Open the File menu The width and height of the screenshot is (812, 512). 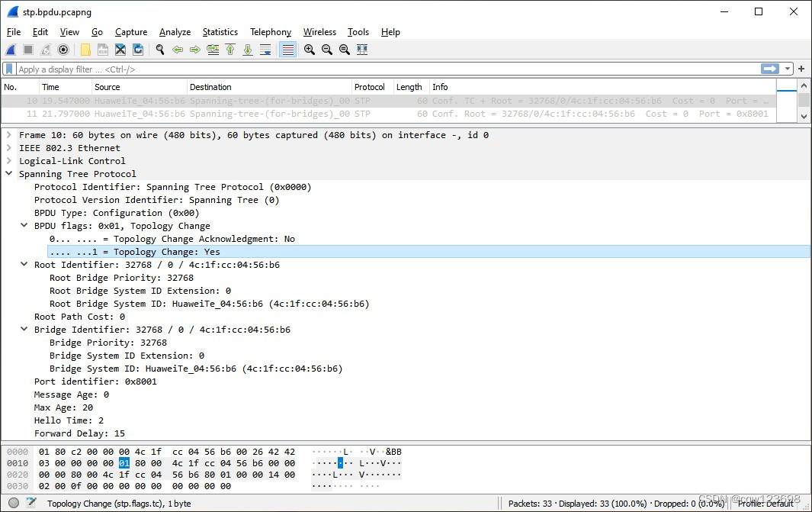tap(14, 32)
